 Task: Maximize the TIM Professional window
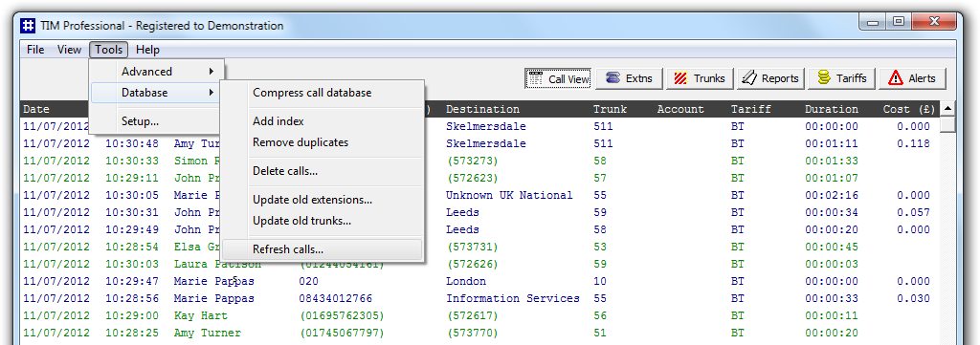pyautogui.click(x=899, y=23)
